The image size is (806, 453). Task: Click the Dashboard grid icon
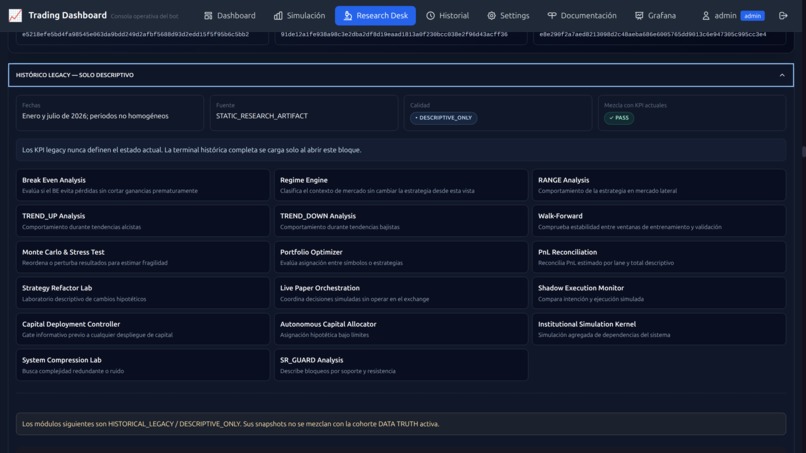208,16
